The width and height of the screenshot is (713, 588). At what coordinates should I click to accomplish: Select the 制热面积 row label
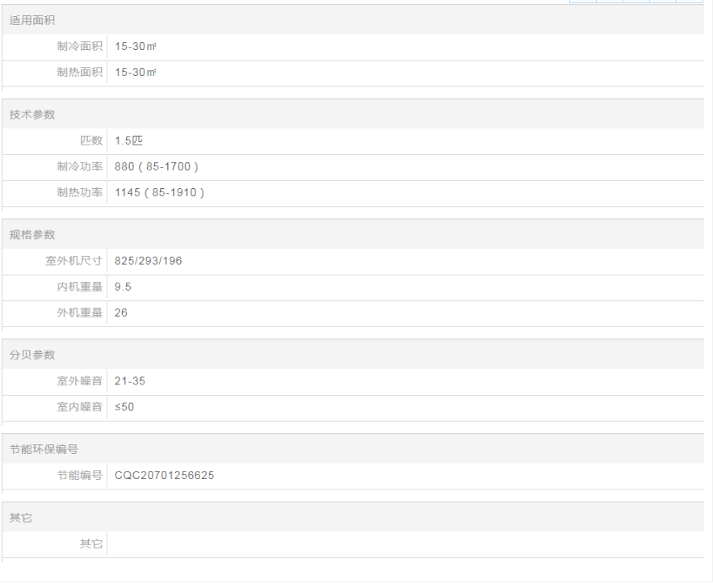[x=79, y=73]
